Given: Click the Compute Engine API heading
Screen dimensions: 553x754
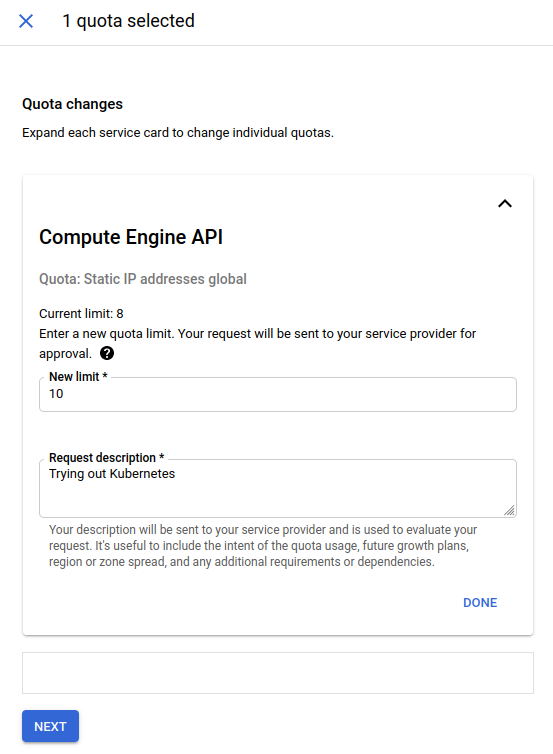Looking at the screenshot, I should point(131,237).
